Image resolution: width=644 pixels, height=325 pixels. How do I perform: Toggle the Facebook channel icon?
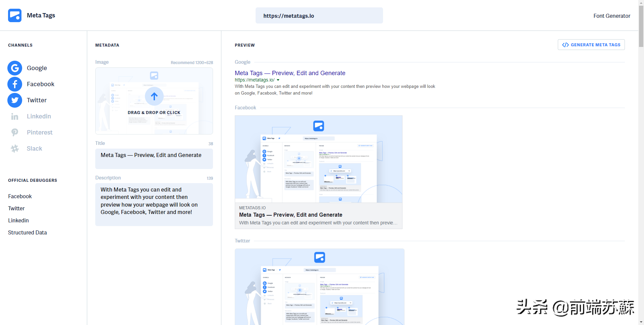tap(15, 84)
